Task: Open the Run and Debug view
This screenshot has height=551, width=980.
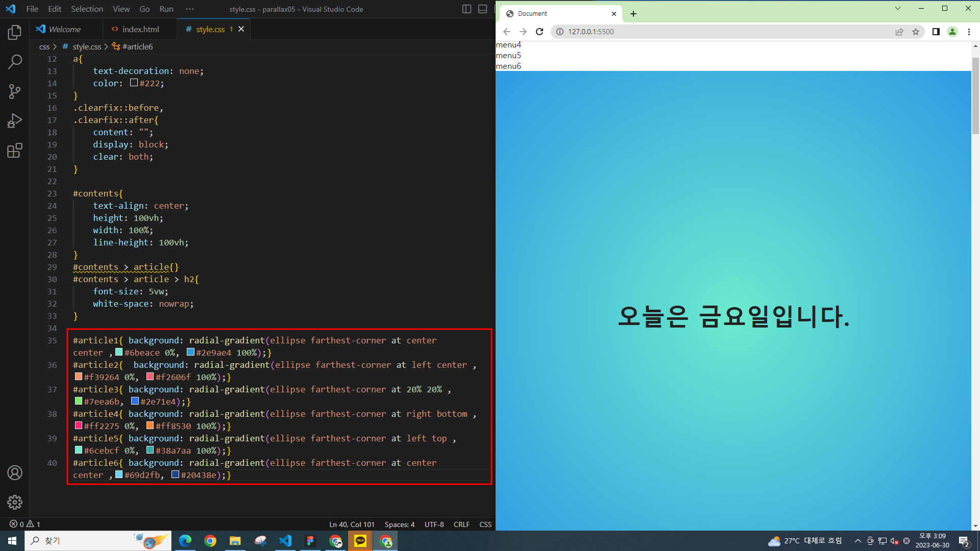Action: [x=15, y=121]
